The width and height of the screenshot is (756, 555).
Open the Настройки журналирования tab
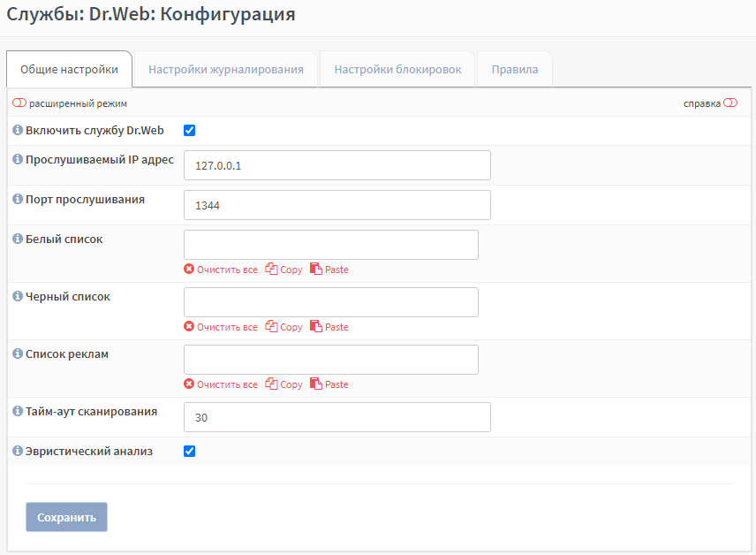pos(226,69)
